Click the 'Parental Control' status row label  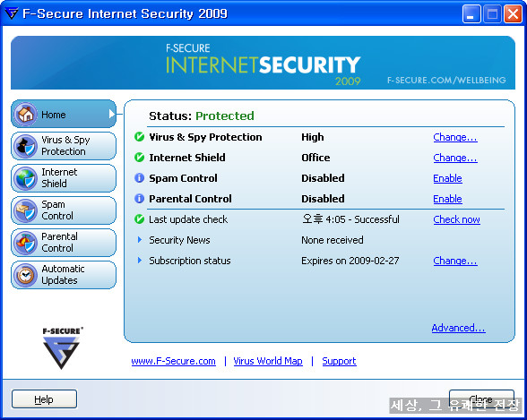[x=190, y=199]
